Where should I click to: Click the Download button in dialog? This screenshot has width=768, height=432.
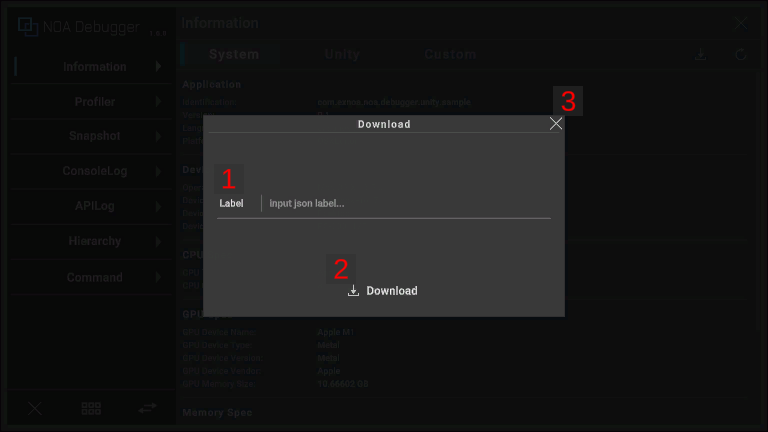pyautogui.click(x=383, y=291)
